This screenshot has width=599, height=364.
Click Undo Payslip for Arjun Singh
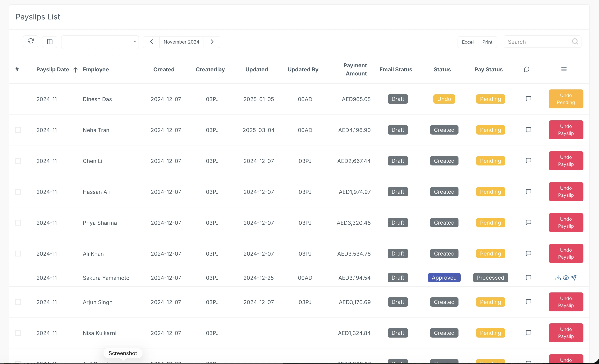tap(566, 302)
